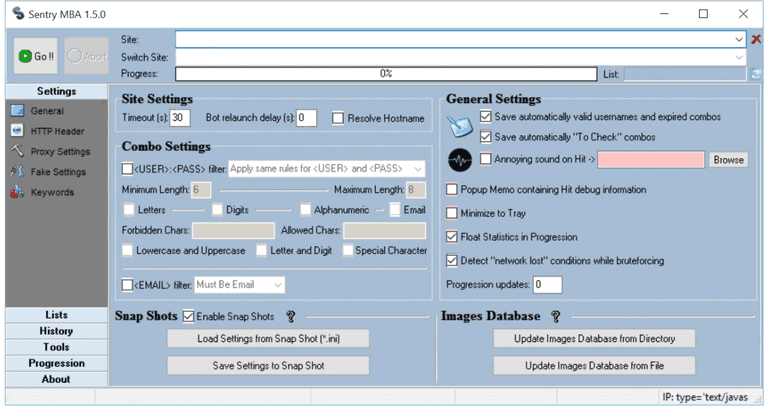Open the USER and PASS rules dropdown

tap(418, 169)
